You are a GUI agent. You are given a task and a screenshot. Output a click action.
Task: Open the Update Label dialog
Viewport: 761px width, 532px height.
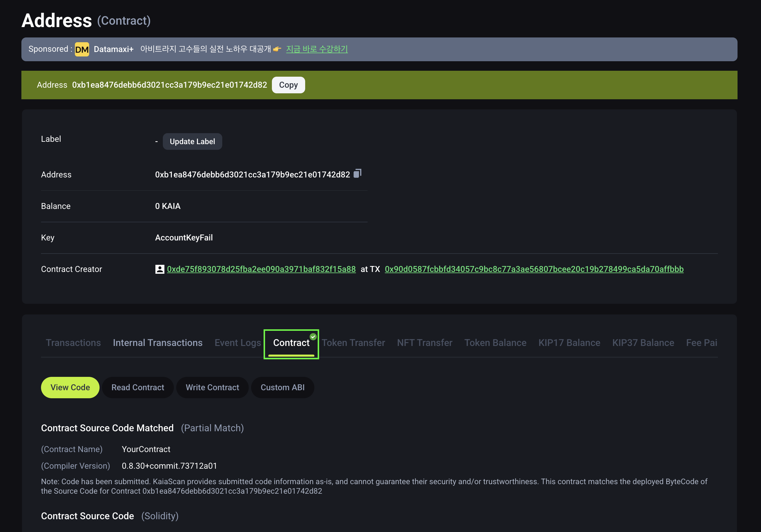tap(192, 141)
